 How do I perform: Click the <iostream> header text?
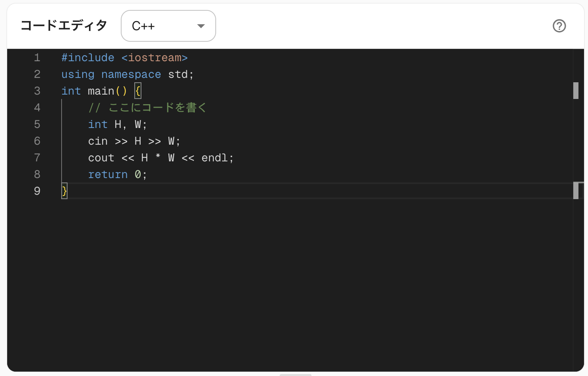(x=154, y=58)
